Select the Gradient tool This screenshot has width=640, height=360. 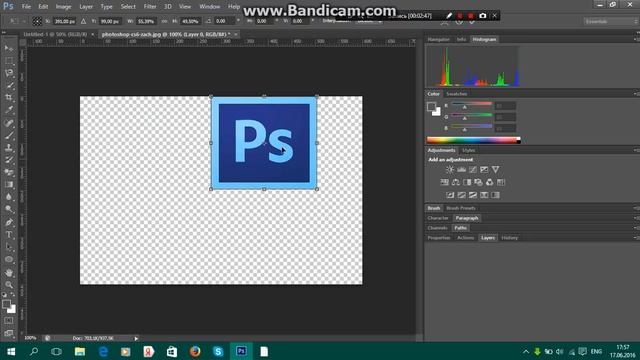click(9, 185)
